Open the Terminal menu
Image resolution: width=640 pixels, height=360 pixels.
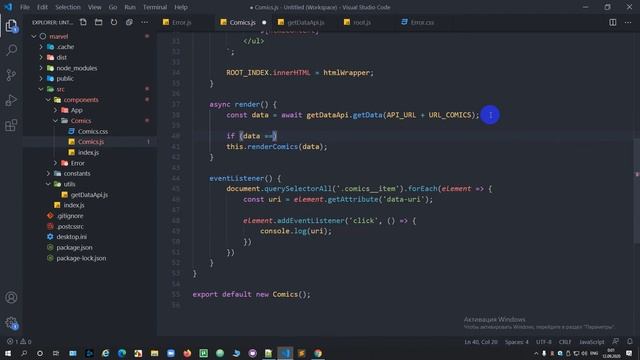tap(155, 7)
